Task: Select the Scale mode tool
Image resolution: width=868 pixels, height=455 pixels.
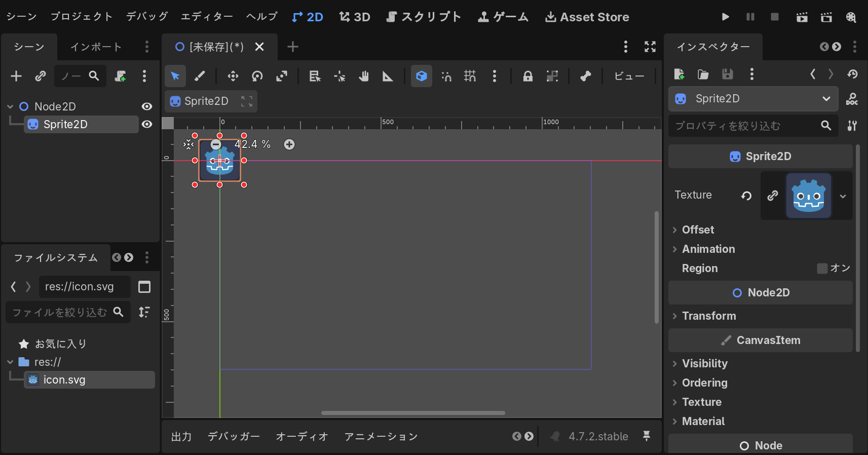Action: (282, 76)
